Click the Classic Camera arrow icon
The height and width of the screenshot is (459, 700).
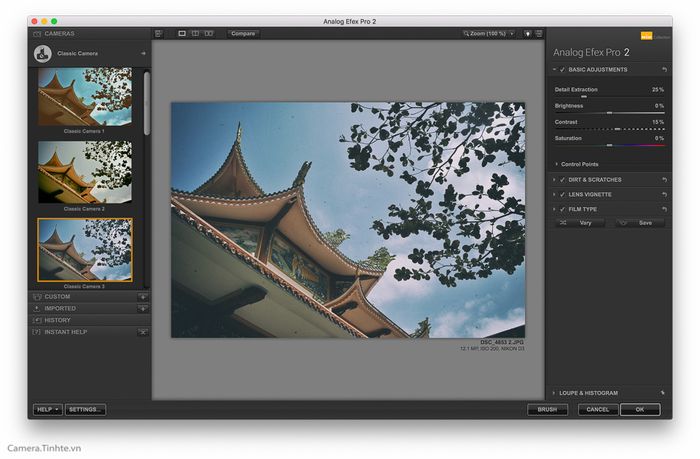point(143,54)
